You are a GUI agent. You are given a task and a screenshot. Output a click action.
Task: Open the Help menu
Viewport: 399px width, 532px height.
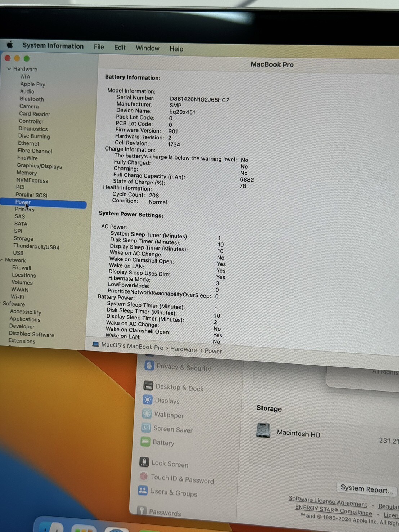point(176,49)
